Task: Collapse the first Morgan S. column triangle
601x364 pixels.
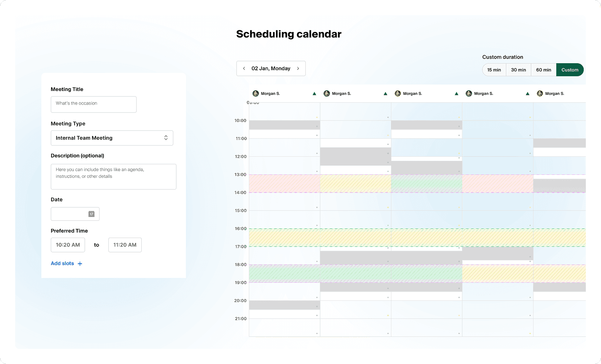Action: click(x=314, y=93)
